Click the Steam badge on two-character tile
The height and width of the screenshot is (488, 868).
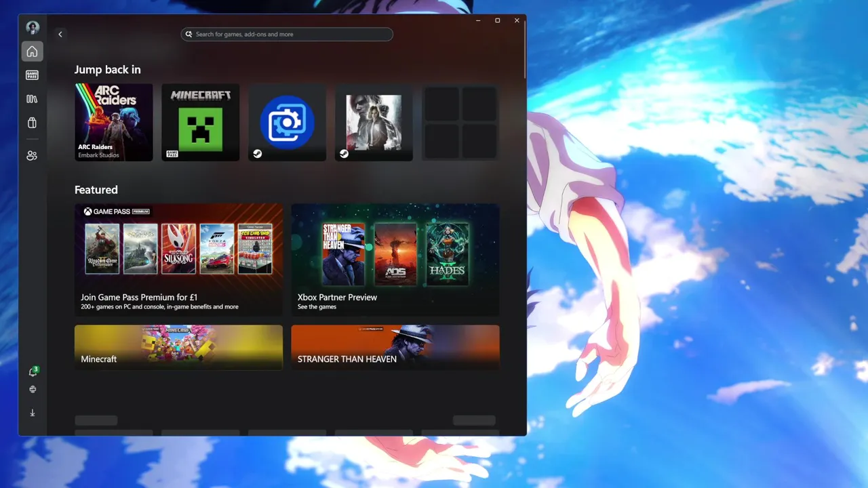344,154
